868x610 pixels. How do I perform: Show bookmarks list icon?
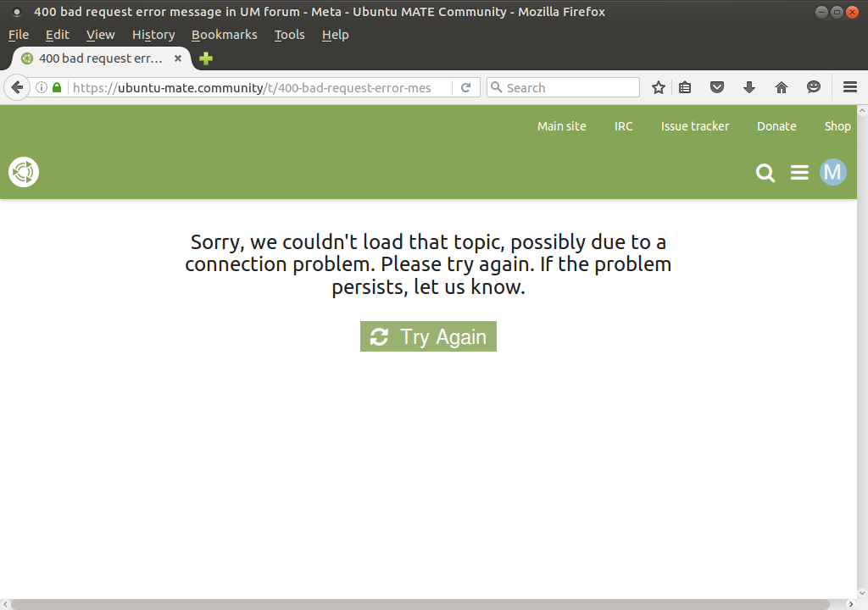click(685, 87)
